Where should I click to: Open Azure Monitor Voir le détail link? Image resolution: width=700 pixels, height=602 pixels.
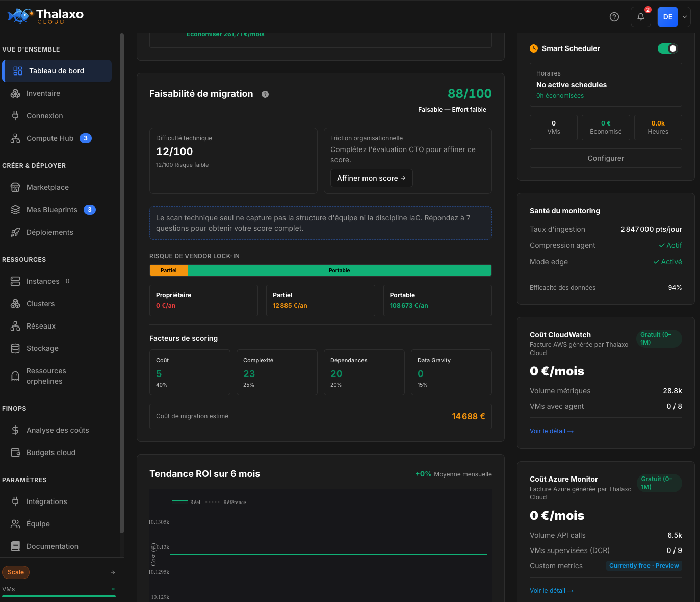click(x=552, y=591)
